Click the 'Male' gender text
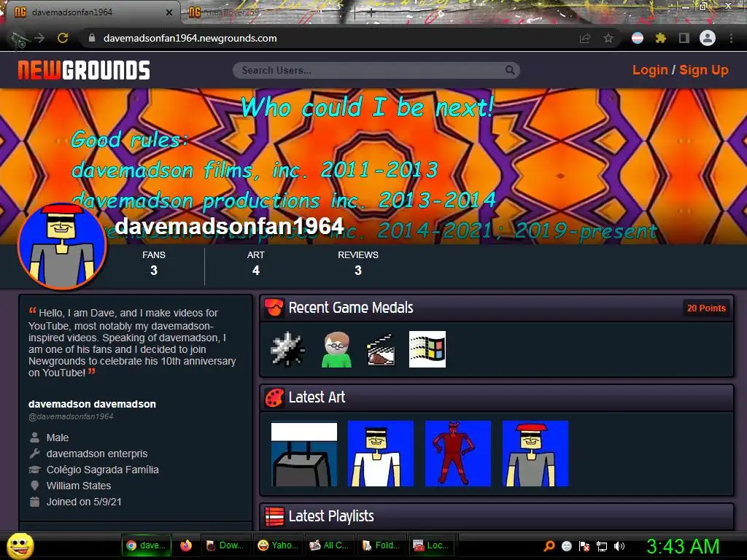The height and width of the screenshot is (560, 747). click(x=58, y=437)
